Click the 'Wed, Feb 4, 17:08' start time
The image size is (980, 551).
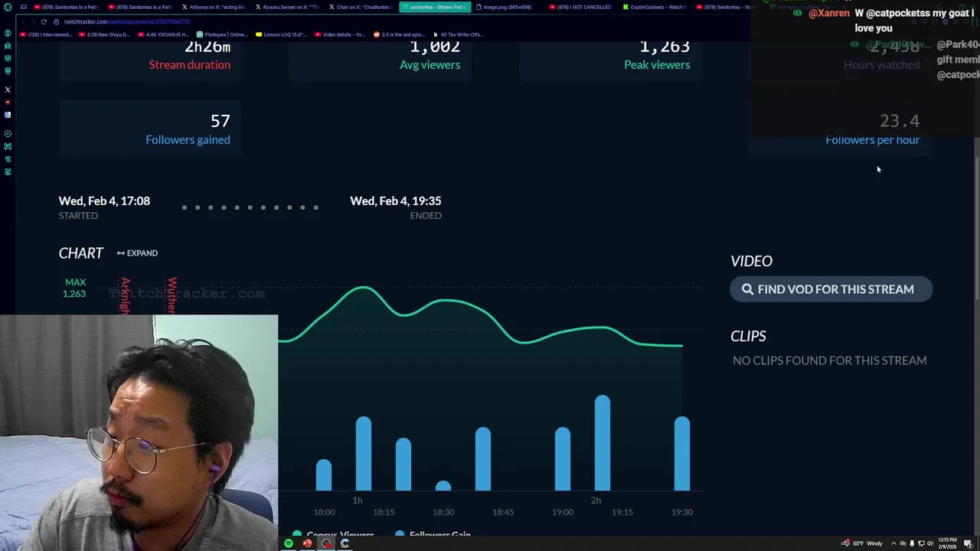104,201
